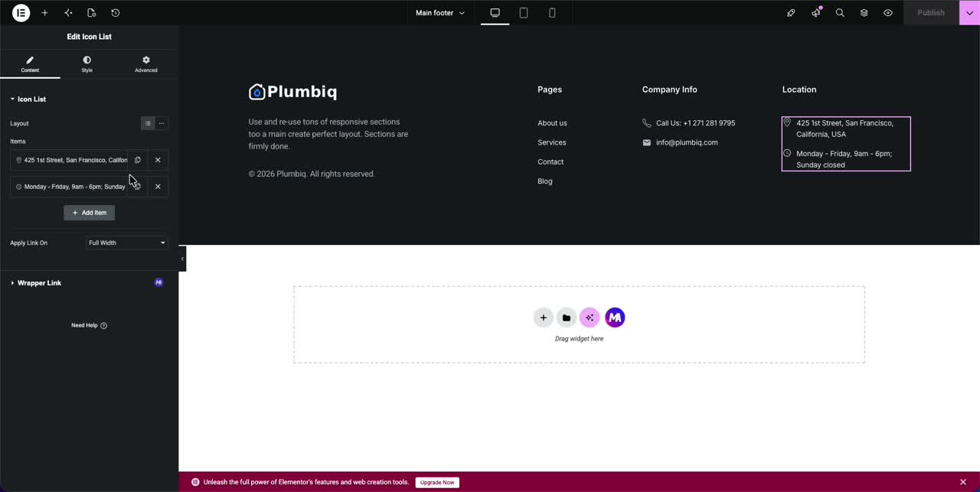The width and height of the screenshot is (980, 492).
Task: Collapse the editor panel with the side arrow
Action: pos(182,259)
